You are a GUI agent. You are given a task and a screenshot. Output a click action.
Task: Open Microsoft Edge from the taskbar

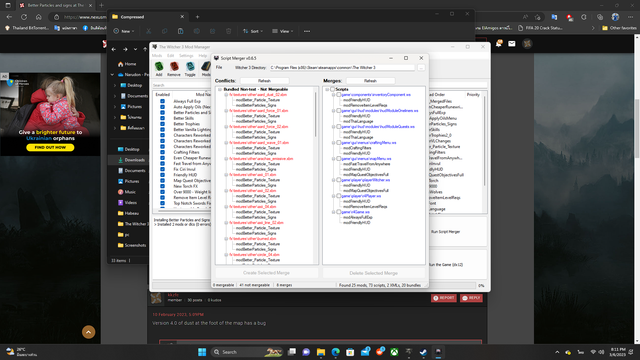tap(336, 352)
